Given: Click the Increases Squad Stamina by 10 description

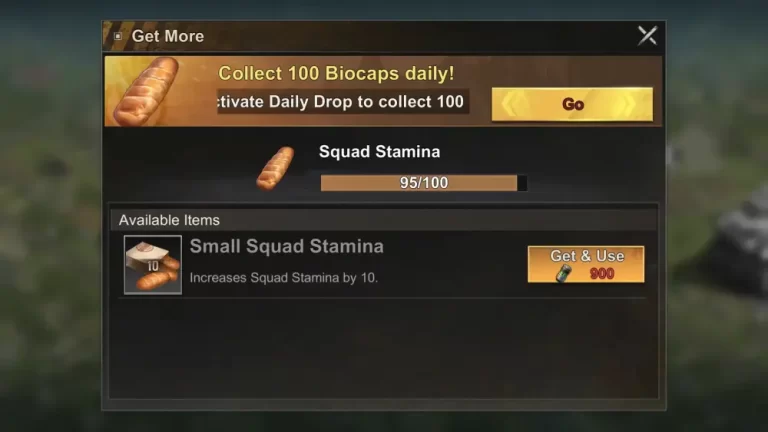Looking at the screenshot, I should tap(284, 278).
